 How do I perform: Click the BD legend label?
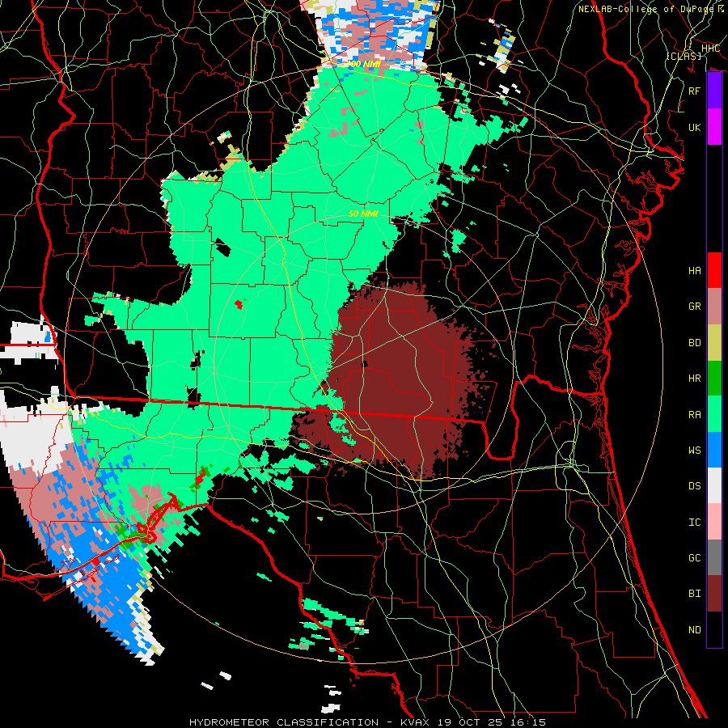tap(694, 343)
